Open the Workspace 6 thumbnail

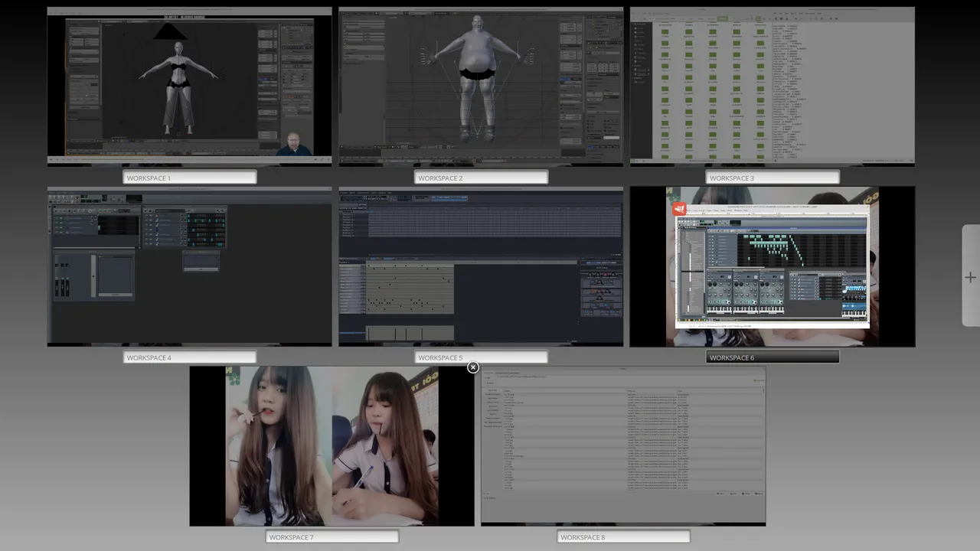[x=773, y=266]
